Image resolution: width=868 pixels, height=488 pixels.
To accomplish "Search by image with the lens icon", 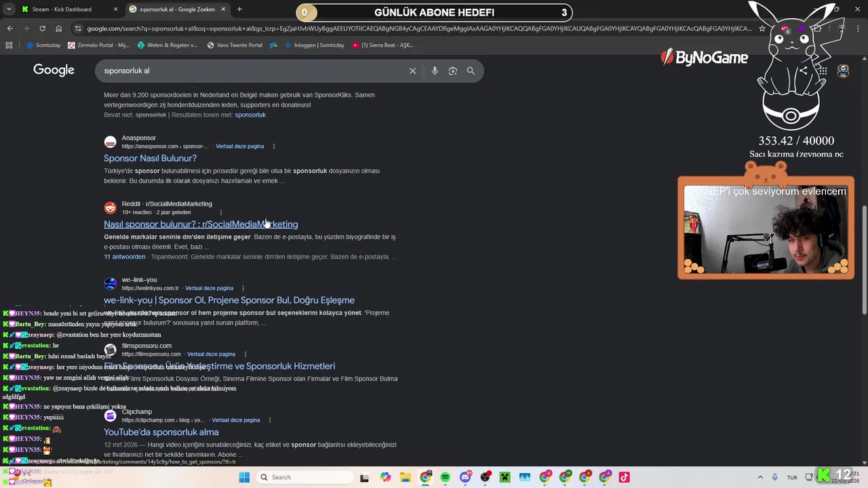I will (x=453, y=70).
